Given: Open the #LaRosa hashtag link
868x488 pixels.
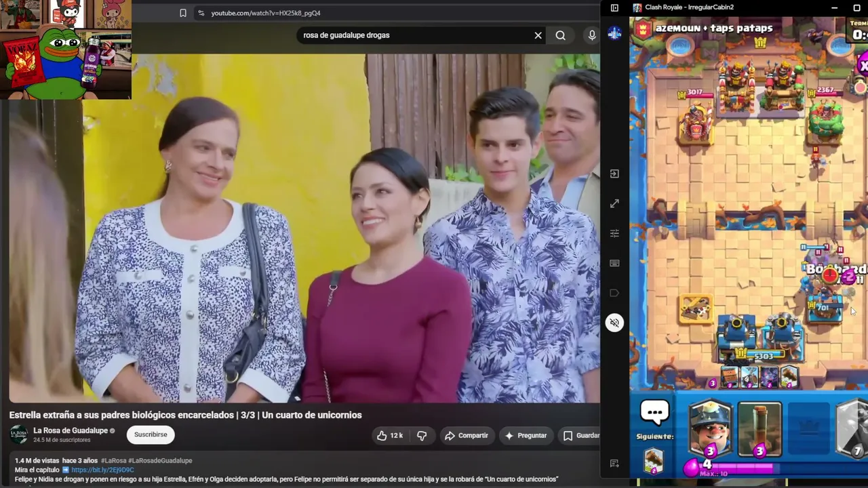Looking at the screenshot, I should [x=113, y=461].
